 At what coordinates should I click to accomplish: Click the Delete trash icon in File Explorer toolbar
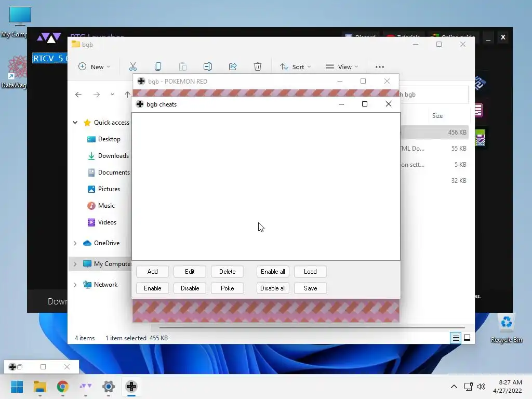click(x=258, y=66)
